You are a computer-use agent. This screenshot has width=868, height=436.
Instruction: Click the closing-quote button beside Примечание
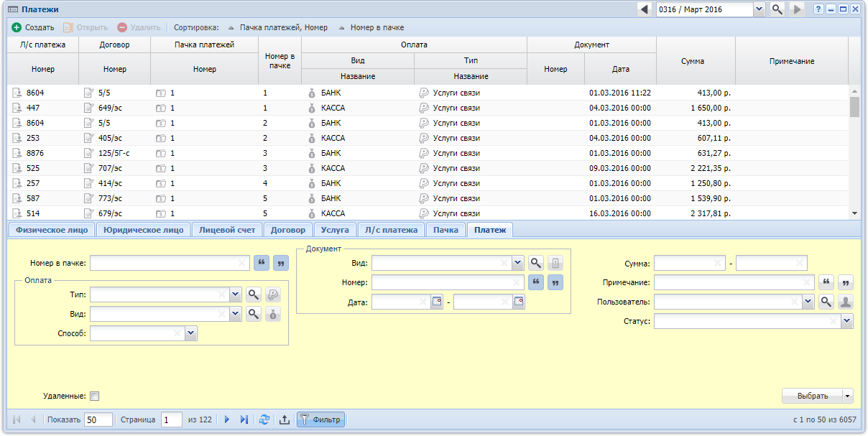pos(846,282)
